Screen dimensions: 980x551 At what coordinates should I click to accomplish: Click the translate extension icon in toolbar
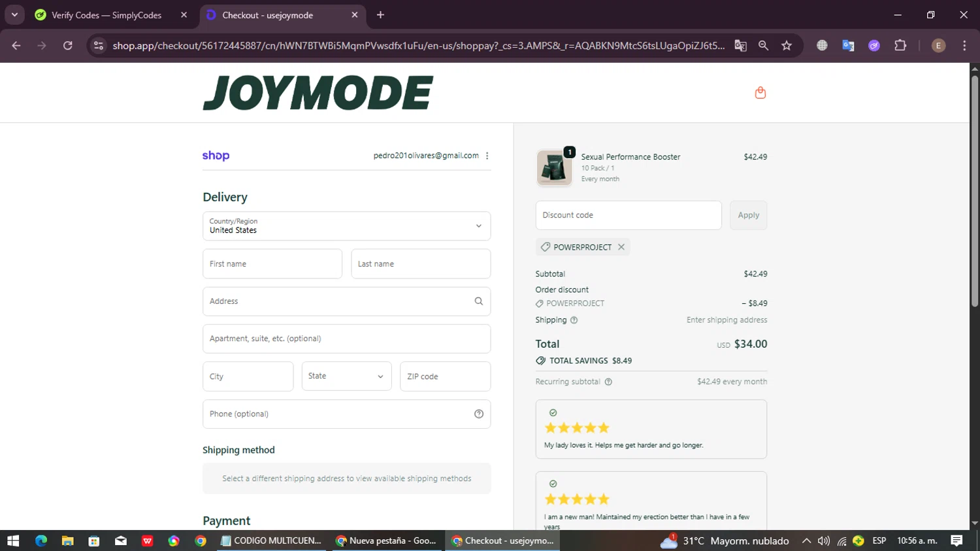click(x=848, y=46)
